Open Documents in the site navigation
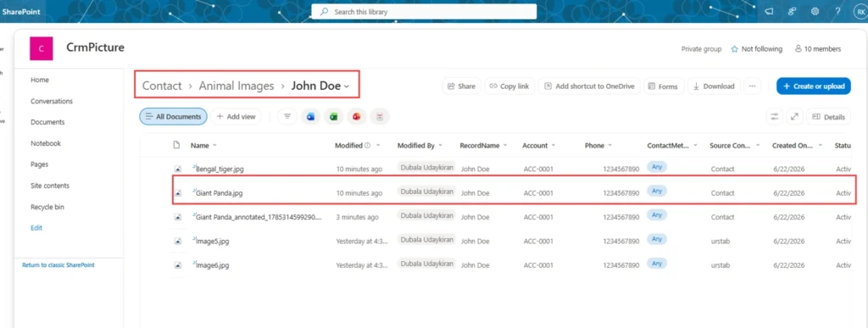Viewport: 868px width, 328px height. (47, 122)
